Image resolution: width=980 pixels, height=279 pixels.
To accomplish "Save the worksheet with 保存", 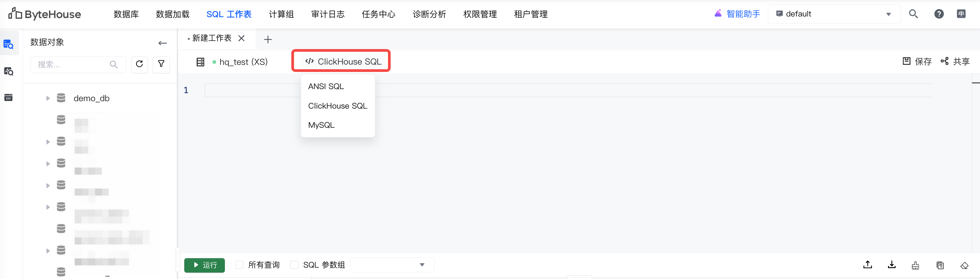I will point(917,62).
